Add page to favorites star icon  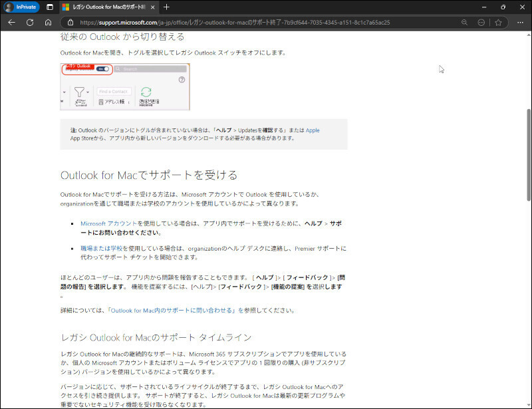point(498,23)
